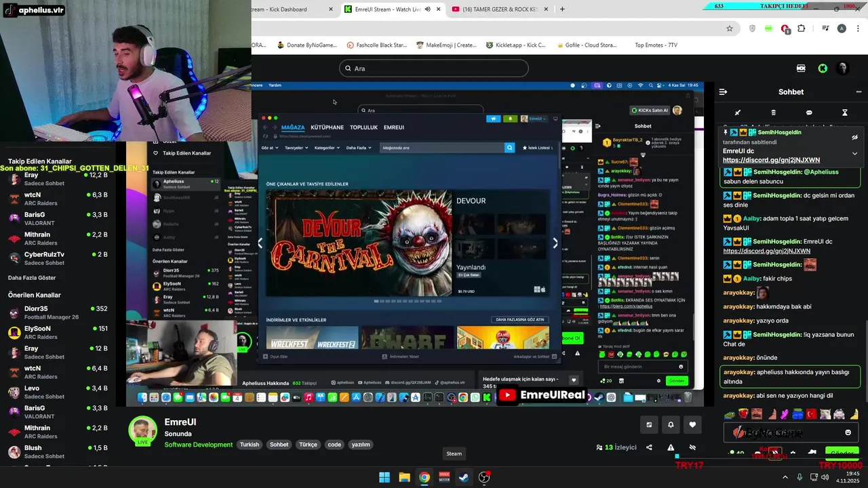Open the Chrome three-dot menu
Image resolution: width=868 pixels, height=488 pixels.
858,28
